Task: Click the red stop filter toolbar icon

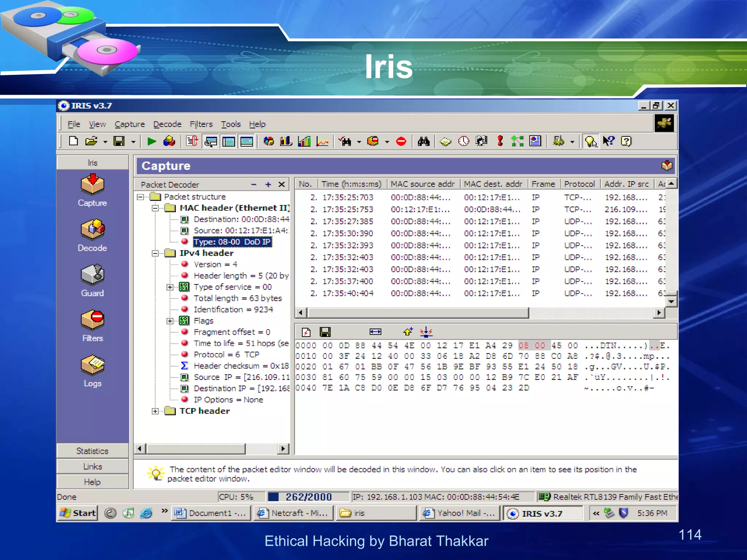Action: click(x=401, y=141)
